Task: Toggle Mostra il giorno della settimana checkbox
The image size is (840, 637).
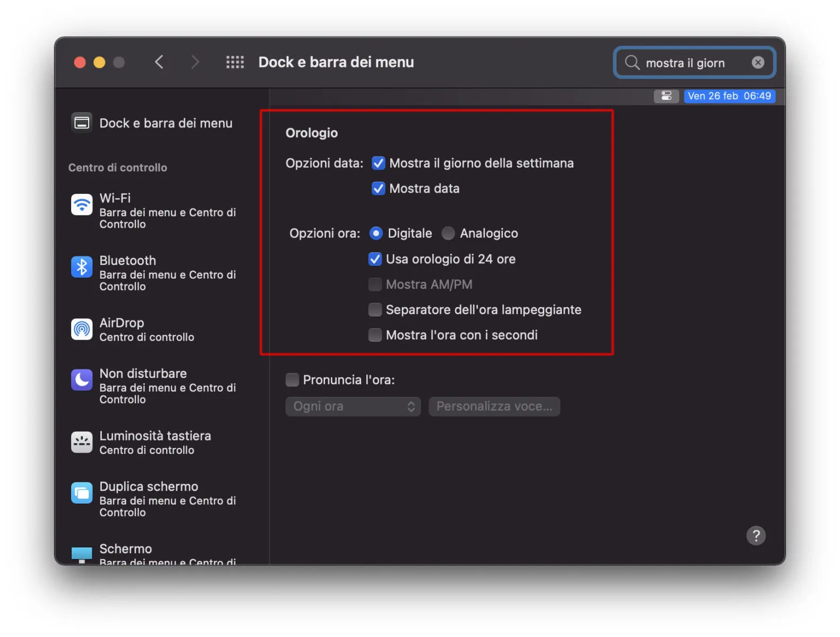Action: (378, 163)
